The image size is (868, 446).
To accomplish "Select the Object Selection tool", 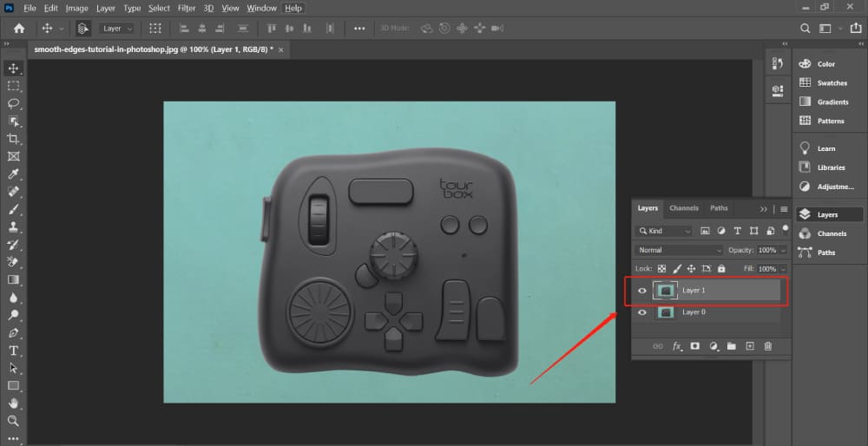I will 13,121.
